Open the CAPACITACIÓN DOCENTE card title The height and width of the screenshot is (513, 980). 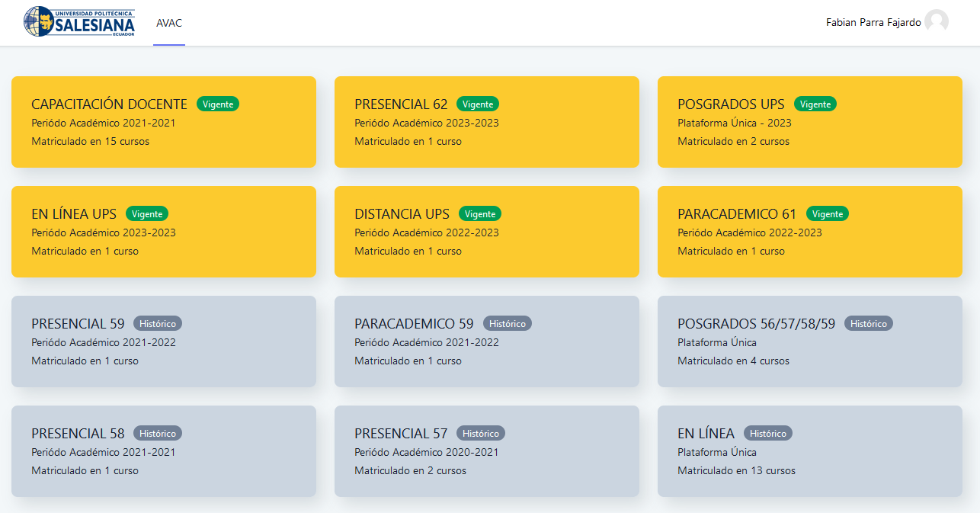click(109, 104)
